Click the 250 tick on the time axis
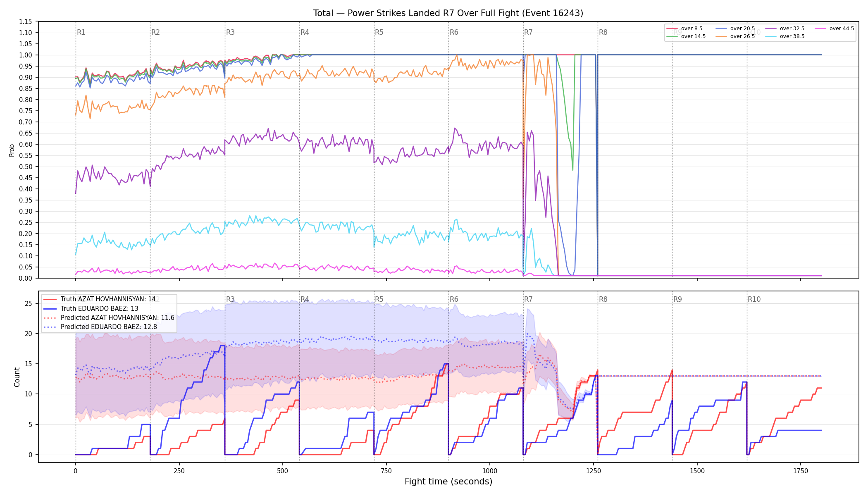Viewport: 868px width, 496px height. pyautogui.click(x=179, y=471)
